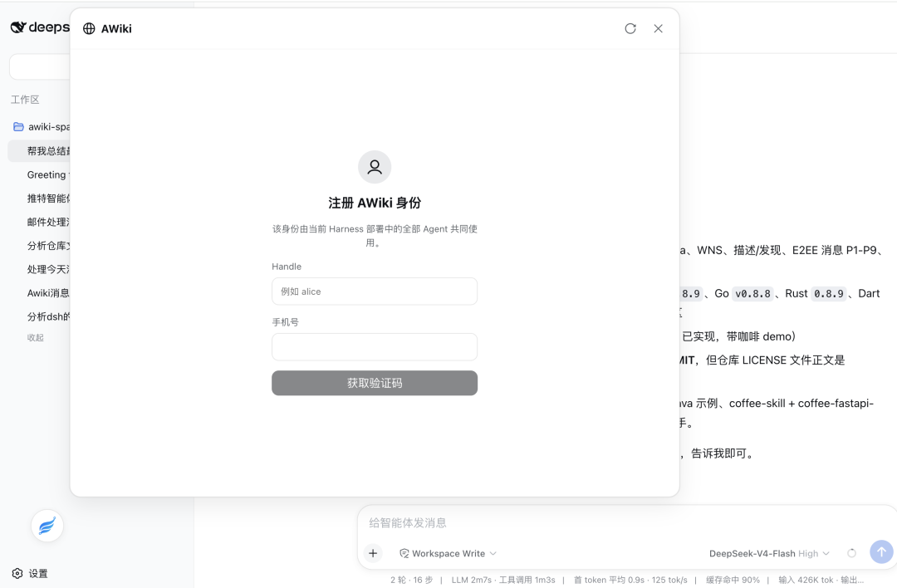This screenshot has width=897, height=588.
Task: Click the 工作区 section label
Action: coord(25,100)
